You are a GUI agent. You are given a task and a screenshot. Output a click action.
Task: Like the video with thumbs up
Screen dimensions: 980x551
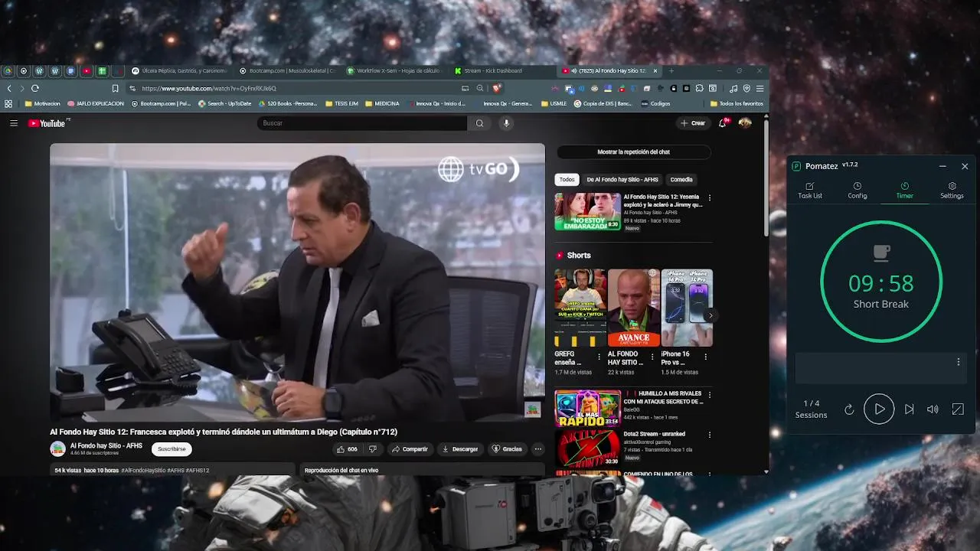pos(348,449)
